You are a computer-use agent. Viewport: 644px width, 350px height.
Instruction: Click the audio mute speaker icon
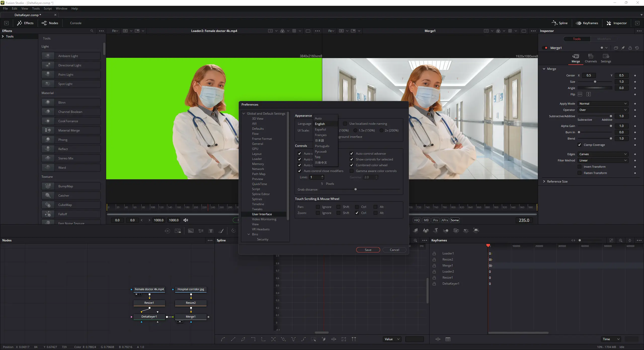tap(186, 220)
